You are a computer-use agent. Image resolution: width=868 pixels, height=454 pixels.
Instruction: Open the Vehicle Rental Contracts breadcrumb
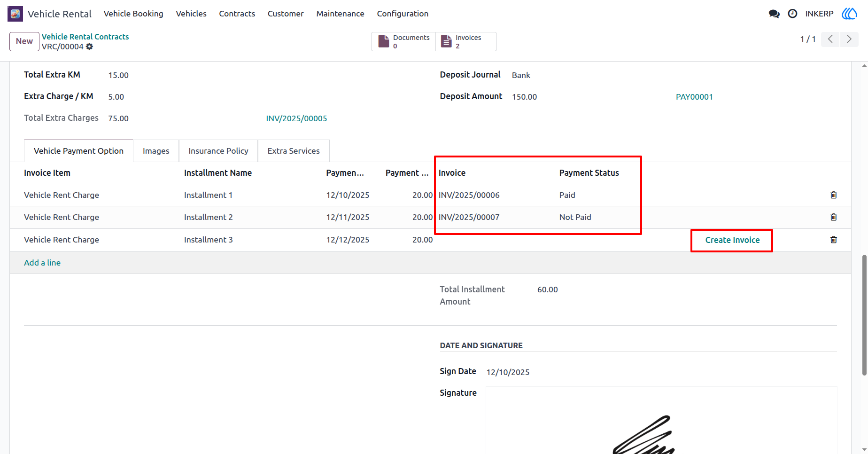(85, 37)
